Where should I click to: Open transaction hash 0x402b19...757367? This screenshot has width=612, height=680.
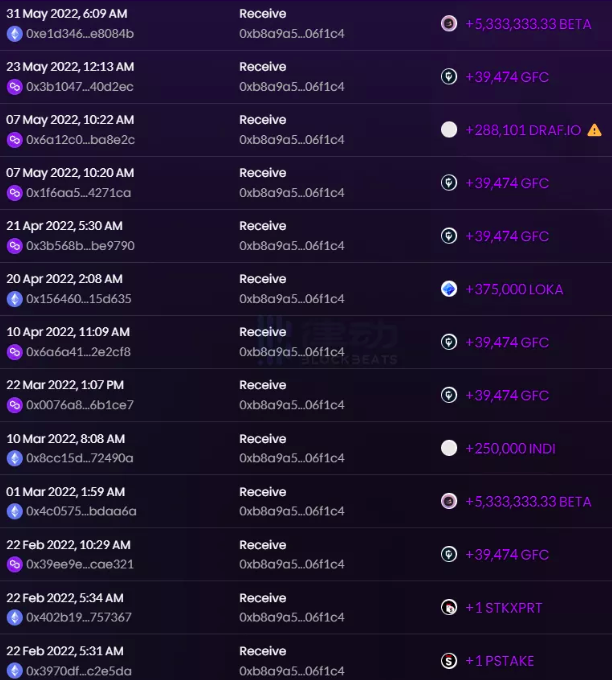coord(79,617)
